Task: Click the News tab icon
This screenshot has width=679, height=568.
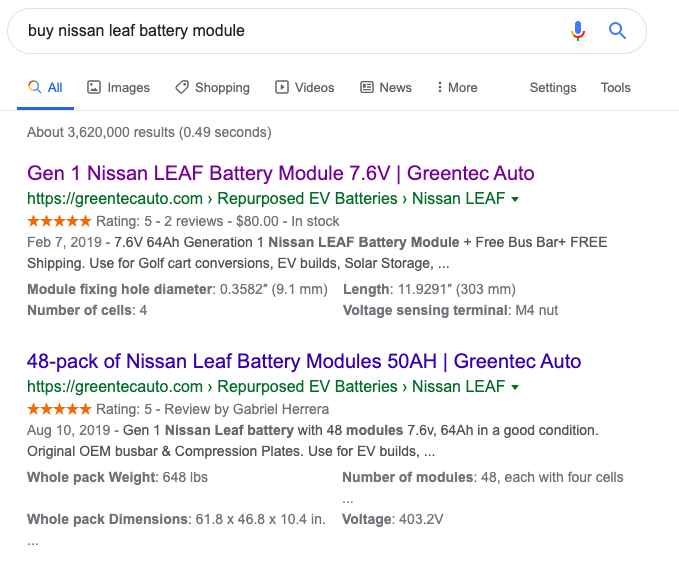Action: (x=367, y=87)
